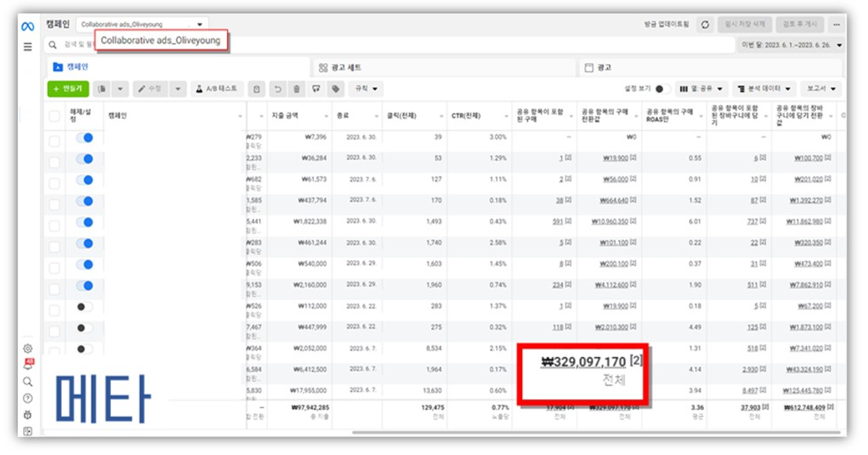Click the 검토 후 게시 button

point(800,25)
